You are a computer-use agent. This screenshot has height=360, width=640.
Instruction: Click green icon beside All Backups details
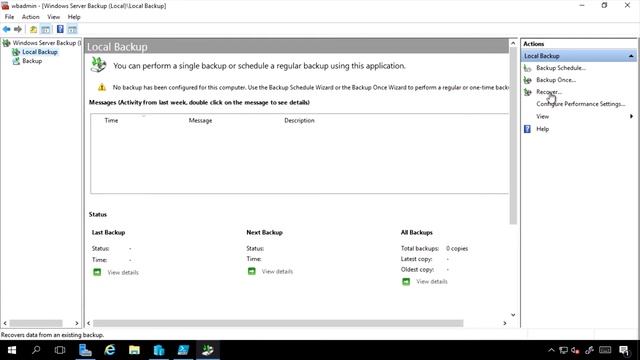click(406, 282)
